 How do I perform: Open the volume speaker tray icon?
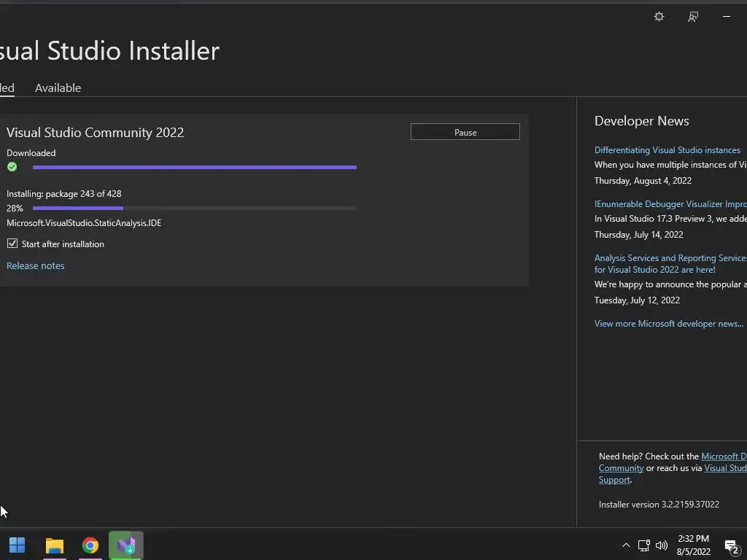(661, 545)
